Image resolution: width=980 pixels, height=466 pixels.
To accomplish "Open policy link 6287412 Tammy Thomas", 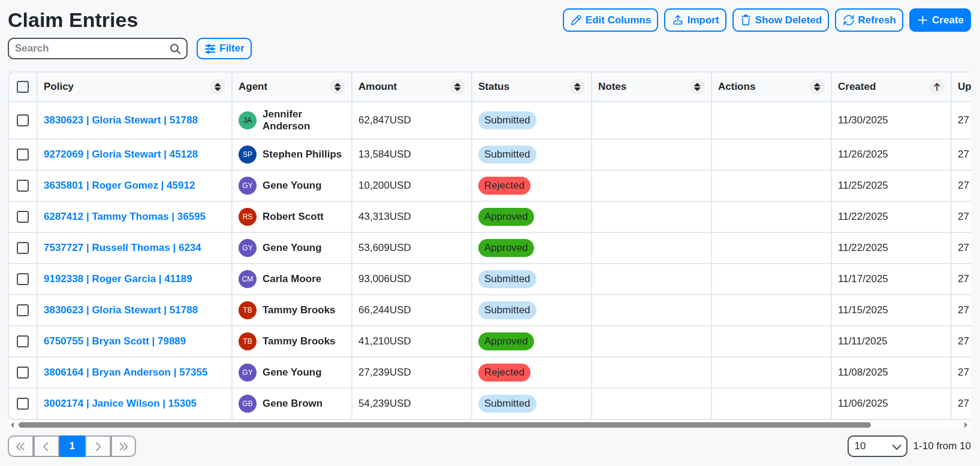I will tap(125, 217).
